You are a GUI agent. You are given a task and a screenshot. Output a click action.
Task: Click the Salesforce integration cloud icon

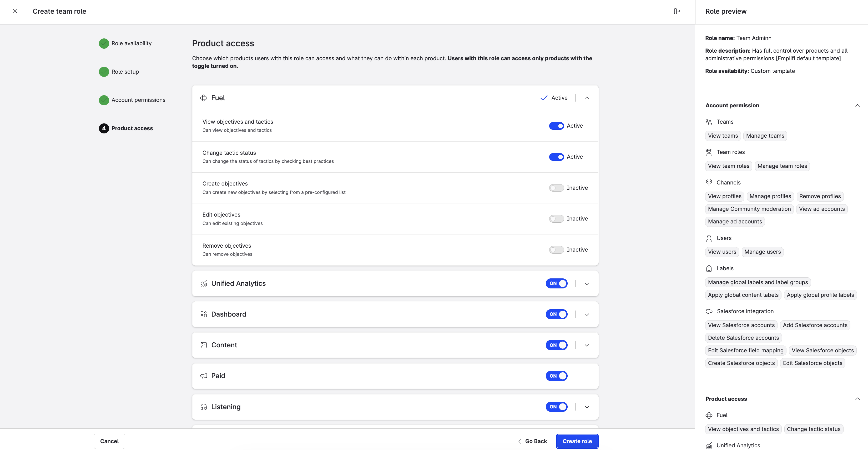click(709, 311)
